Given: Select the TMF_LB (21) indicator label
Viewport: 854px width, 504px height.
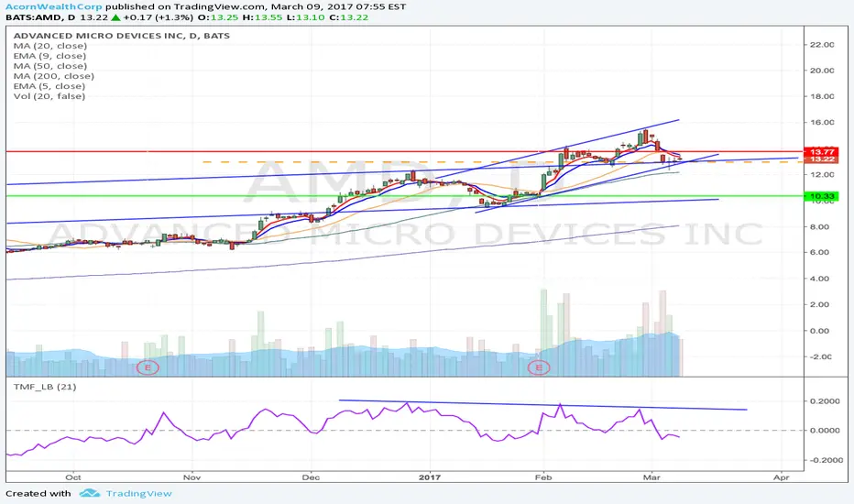Looking at the screenshot, I should 45,387.
